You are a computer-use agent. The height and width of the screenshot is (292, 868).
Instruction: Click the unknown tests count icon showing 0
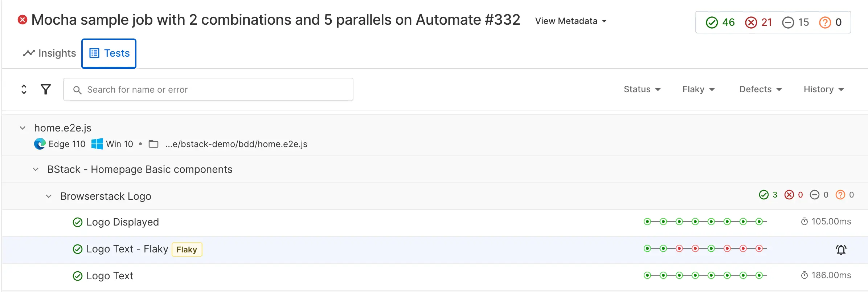[x=825, y=23]
